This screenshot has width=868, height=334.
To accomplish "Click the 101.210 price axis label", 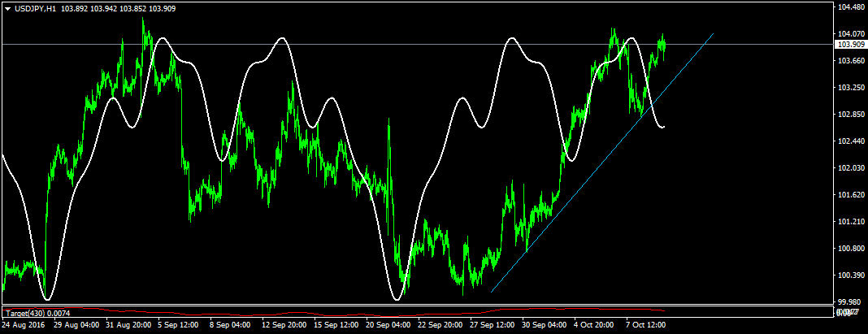I will pyautogui.click(x=848, y=222).
